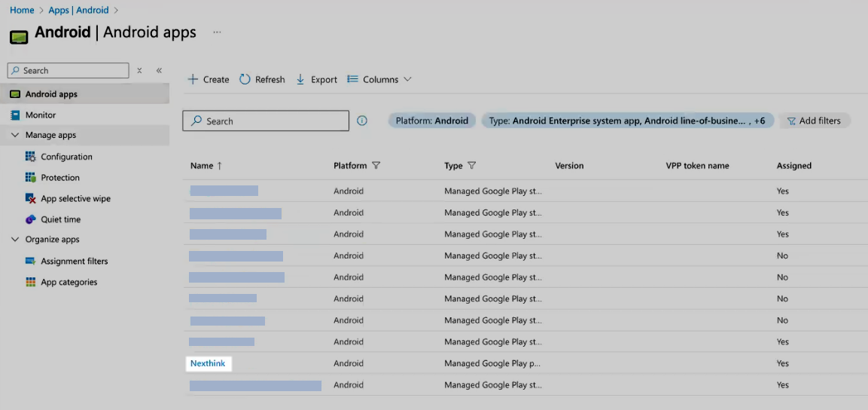Click the Type filter pill
The width and height of the screenshot is (868, 410).
tap(628, 121)
